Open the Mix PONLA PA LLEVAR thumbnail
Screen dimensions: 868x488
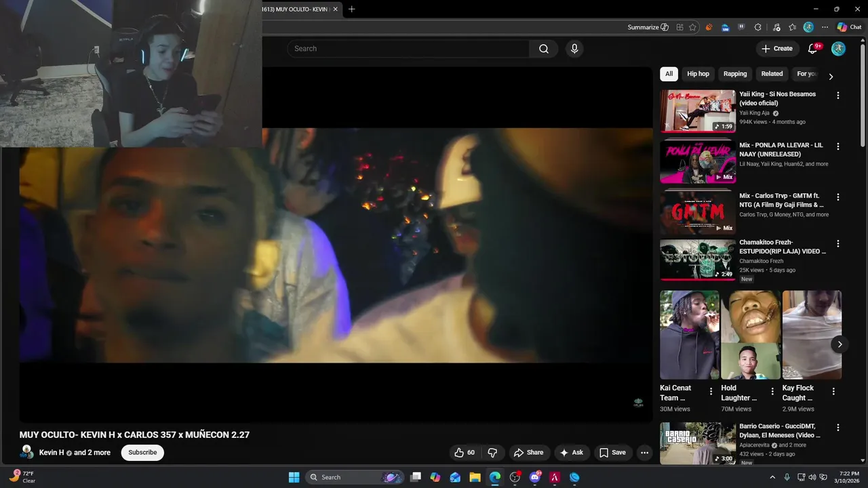point(698,161)
